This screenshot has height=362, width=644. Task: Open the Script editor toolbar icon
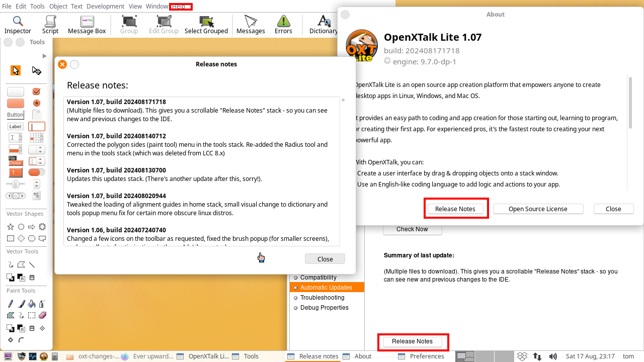pyautogui.click(x=50, y=25)
